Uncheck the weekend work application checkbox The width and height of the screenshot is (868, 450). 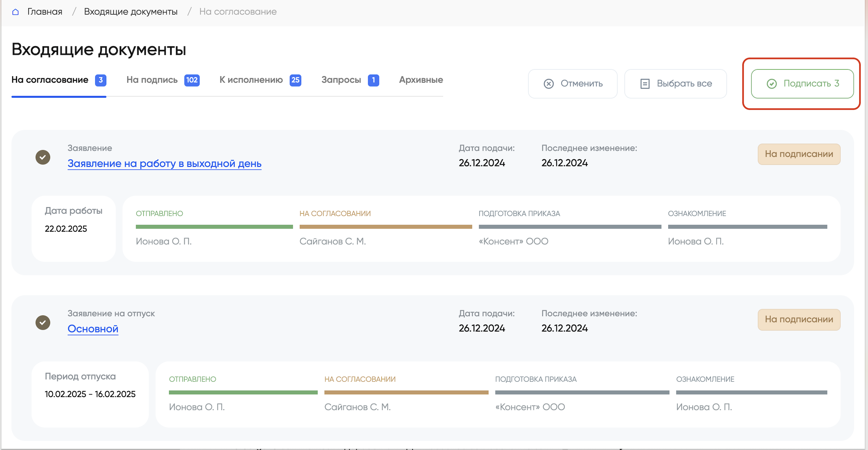click(43, 157)
